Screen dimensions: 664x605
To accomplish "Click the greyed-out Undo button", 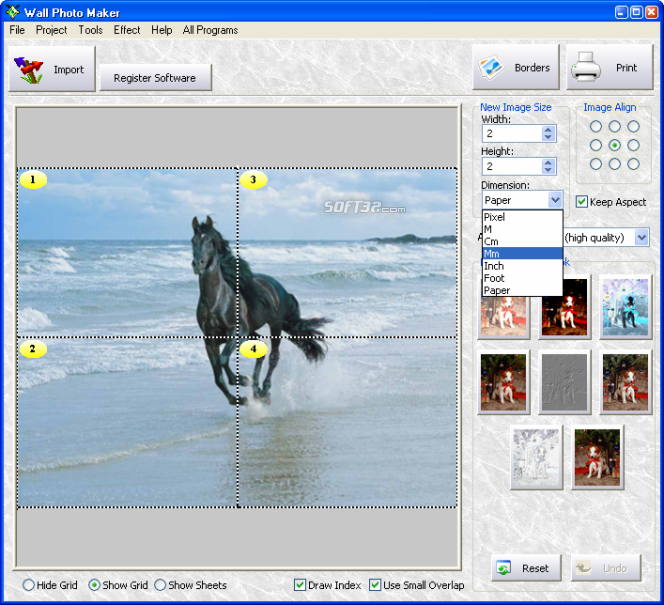I will point(606,568).
